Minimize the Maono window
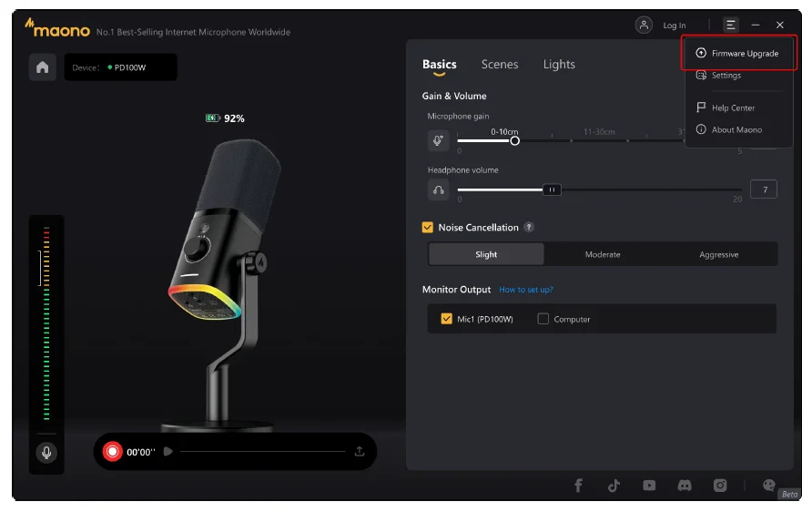Screen dimensions: 812x512 [756, 25]
